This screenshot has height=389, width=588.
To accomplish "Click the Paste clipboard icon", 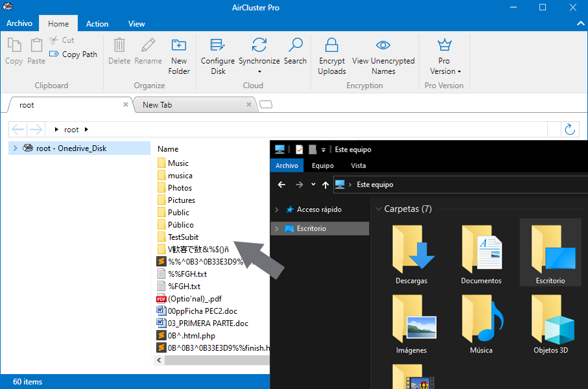I will tap(36, 46).
